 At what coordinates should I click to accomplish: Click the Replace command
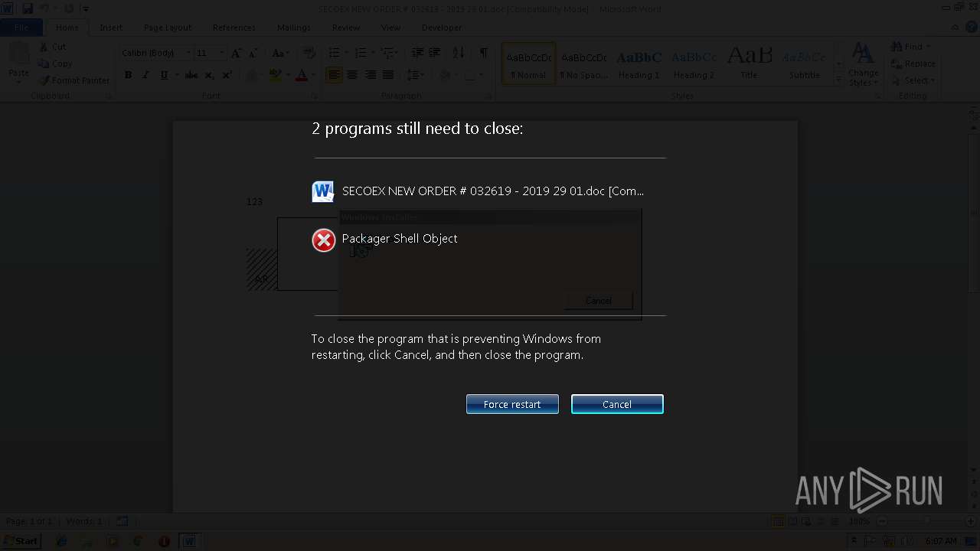(913, 64)
